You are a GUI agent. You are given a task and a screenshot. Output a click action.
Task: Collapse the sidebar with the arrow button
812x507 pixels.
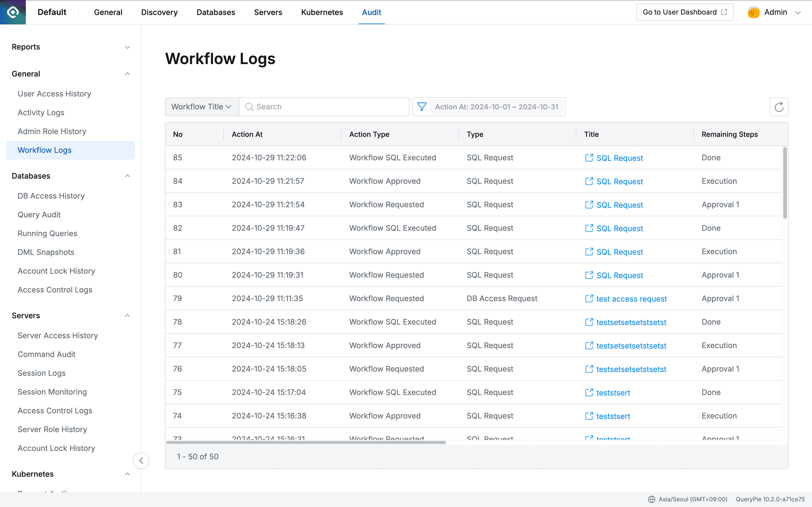(x=141, y=460)
